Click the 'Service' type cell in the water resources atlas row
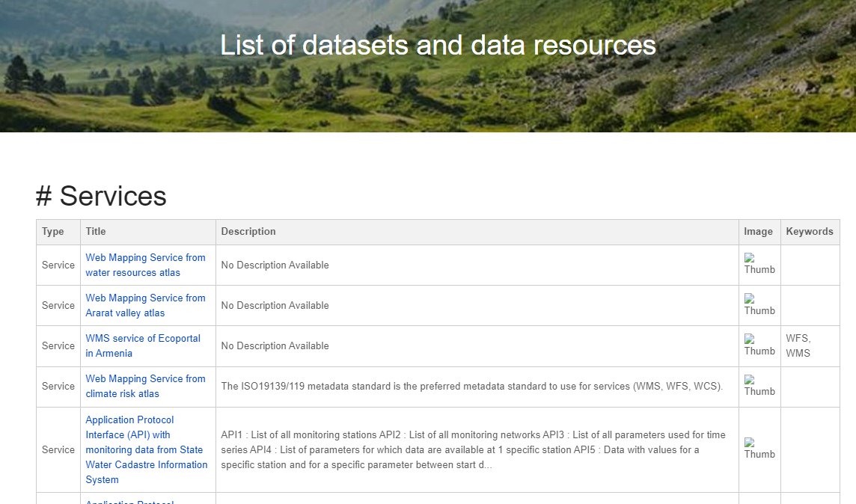856x504 pixels. (x=58, y=265)
